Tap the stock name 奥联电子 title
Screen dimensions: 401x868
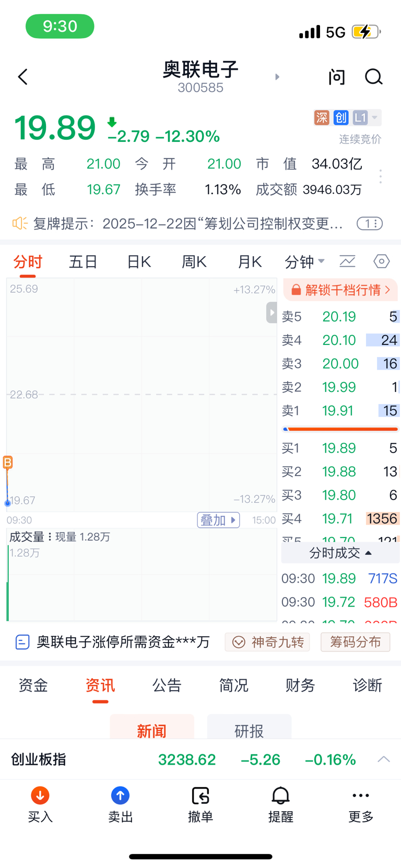tap(200, 69)
